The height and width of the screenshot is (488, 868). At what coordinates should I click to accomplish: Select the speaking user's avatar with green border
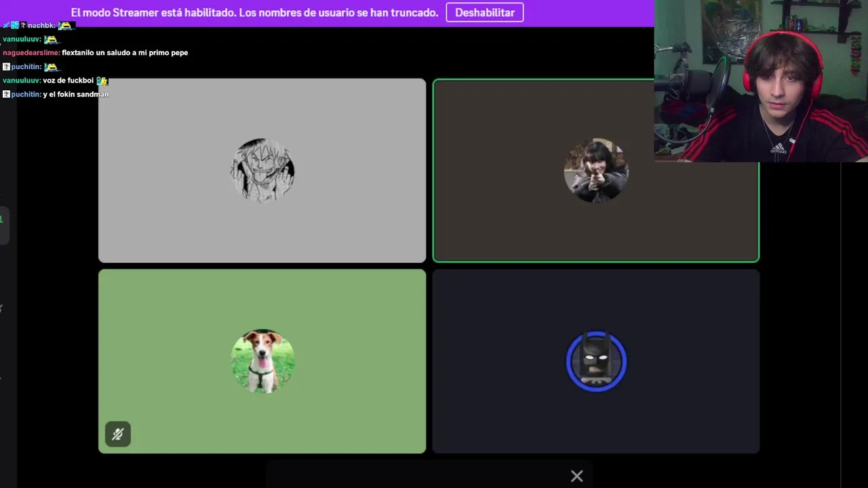coord(596,170)
